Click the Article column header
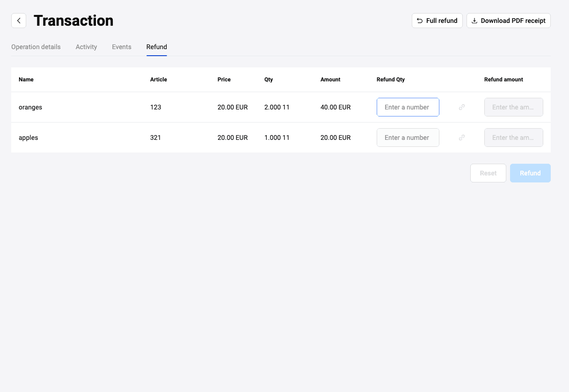This screenshot has height=392, width=569. pyautogui.click(x=159, y=80)
